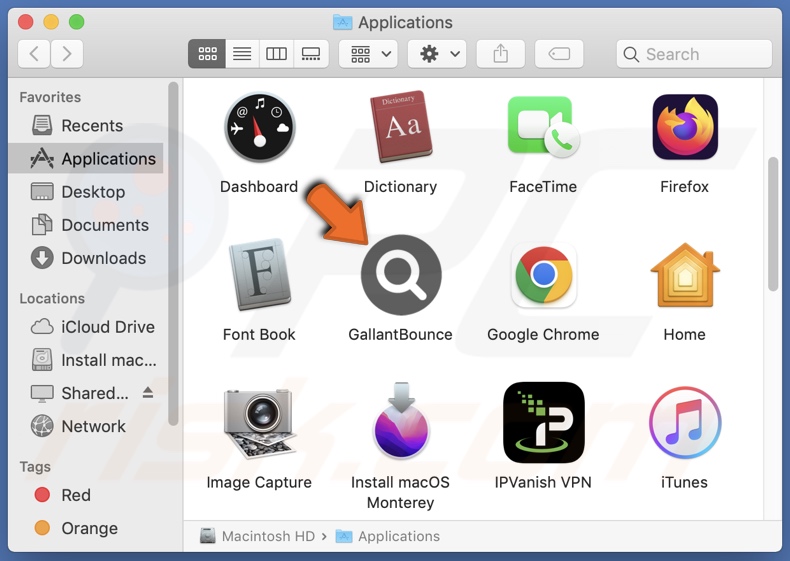Viewport: 790px width, 561px height.
Task: Click Applications in the path bar
Action: point(388,536)
